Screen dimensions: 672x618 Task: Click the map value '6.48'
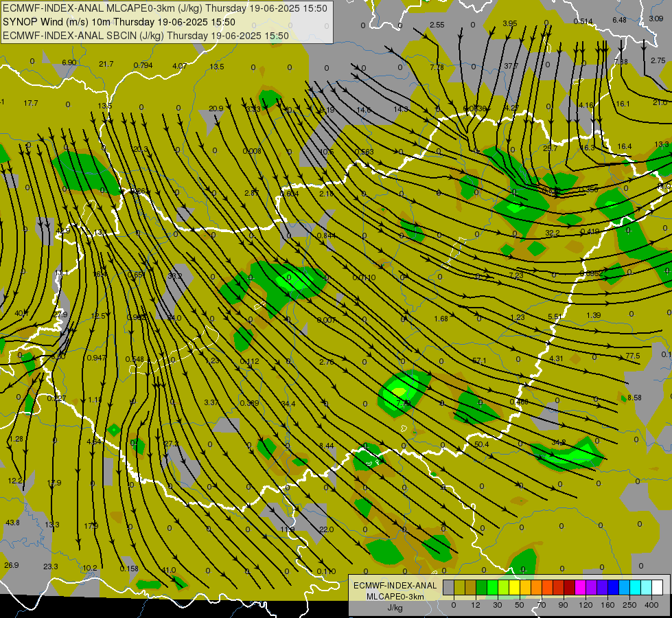[x=619, y=20]
